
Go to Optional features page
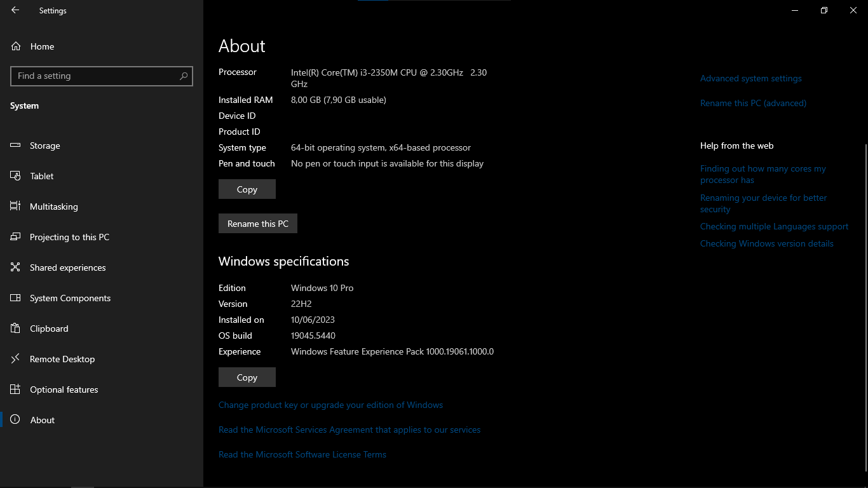click(x=64, y=390)
